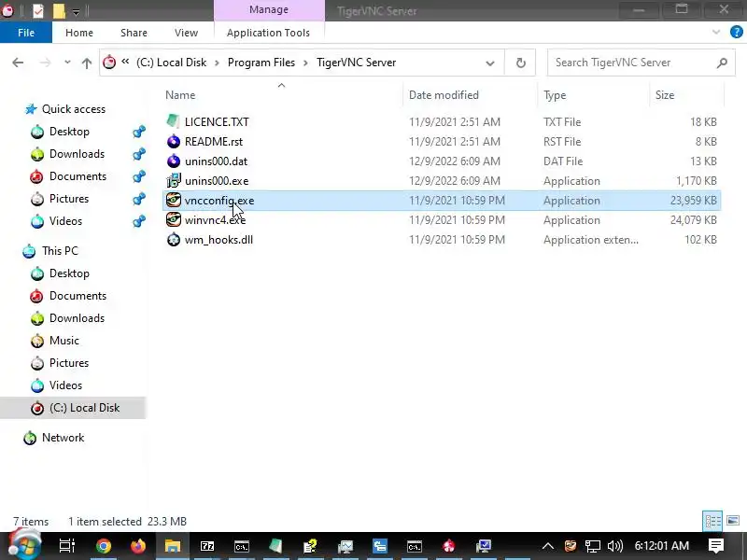The height and width of the screenshot is (560, 747).
Task: Click the wm_hooks.dll file name
Action: 218,240
